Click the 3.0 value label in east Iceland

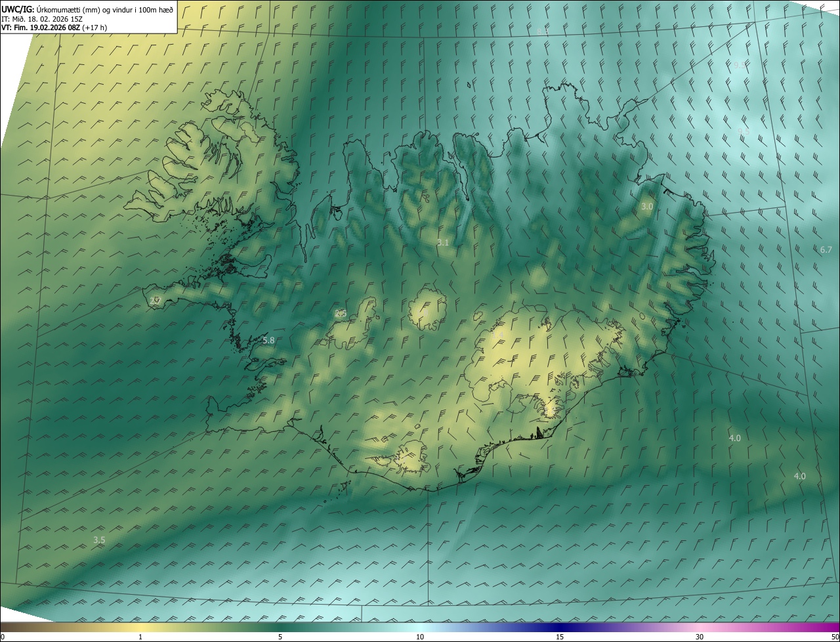coord(647,206)
